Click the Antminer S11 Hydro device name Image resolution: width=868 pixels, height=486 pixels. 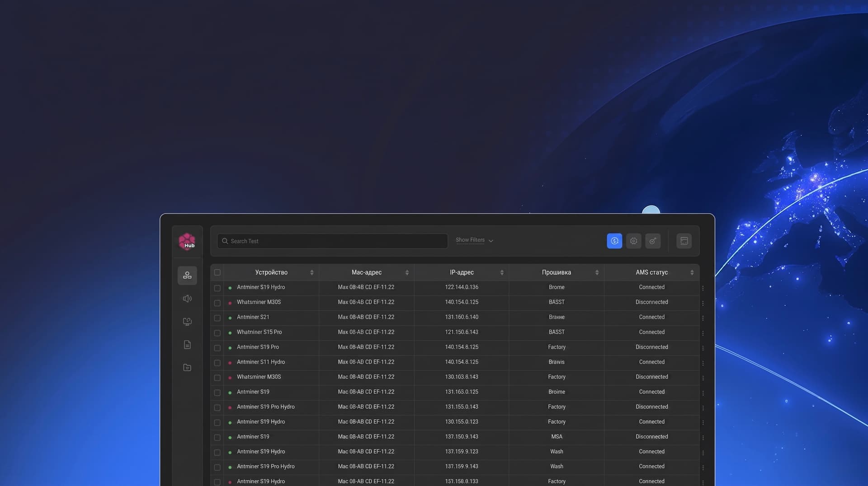pos(261,362)
